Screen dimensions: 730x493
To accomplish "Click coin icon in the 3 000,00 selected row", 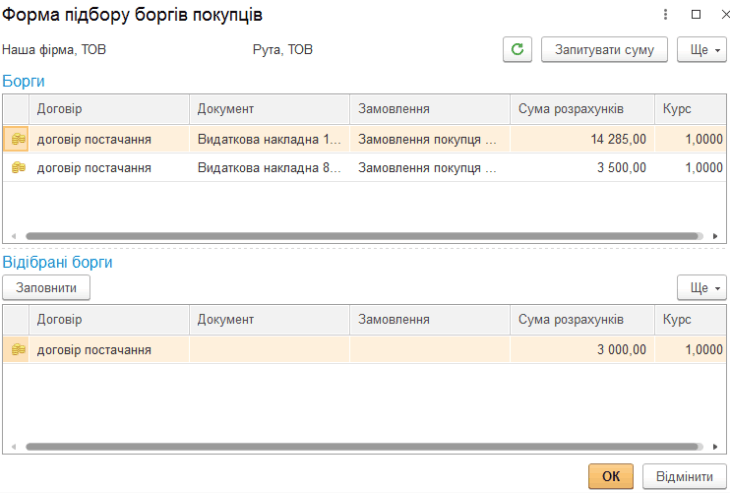I will [x=18, y=349].
